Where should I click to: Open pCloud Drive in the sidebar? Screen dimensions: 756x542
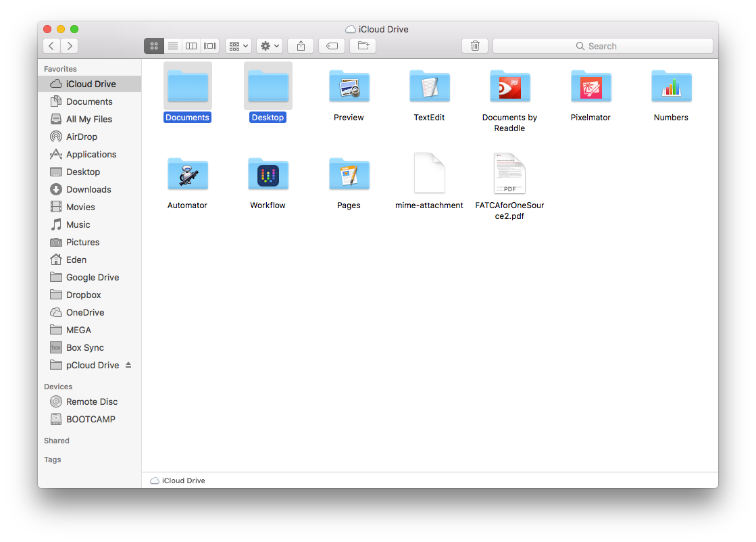(90, 365)
